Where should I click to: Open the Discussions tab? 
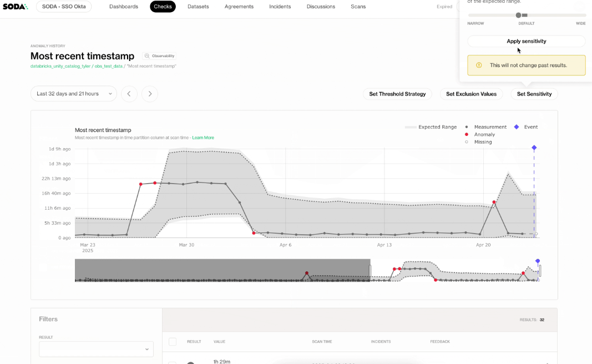coord(321,7)
